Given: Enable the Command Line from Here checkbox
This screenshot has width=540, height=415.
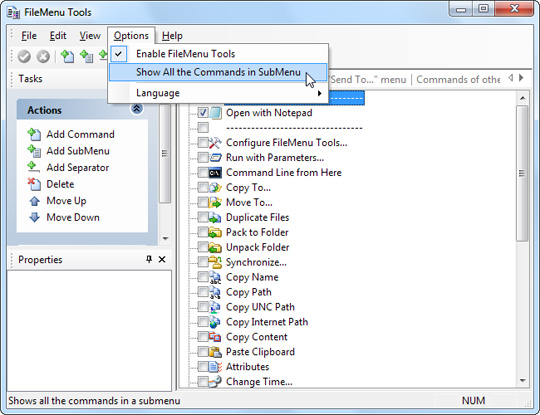Looking at the screenshot, I should pyautogui.click(x=203, y=173).
